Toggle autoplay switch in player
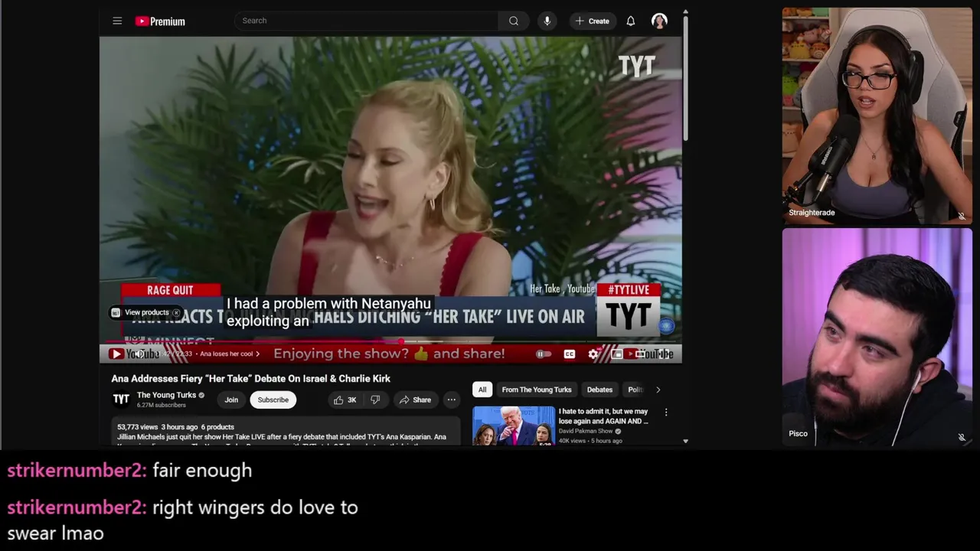Viewport: 980px width, 551px height. (543, 354)
